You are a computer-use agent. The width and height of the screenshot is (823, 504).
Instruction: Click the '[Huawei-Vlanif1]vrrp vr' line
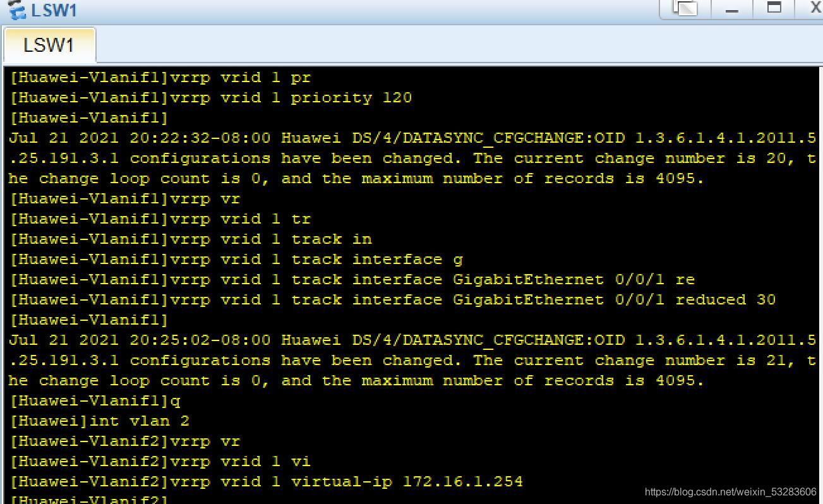click(x=125, y=199)
